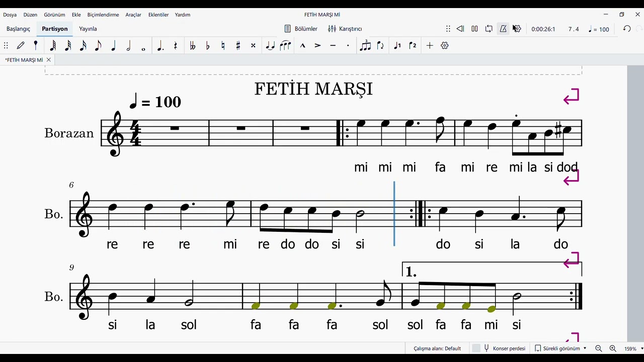Open the Eklentiler menu

(158, 15)
